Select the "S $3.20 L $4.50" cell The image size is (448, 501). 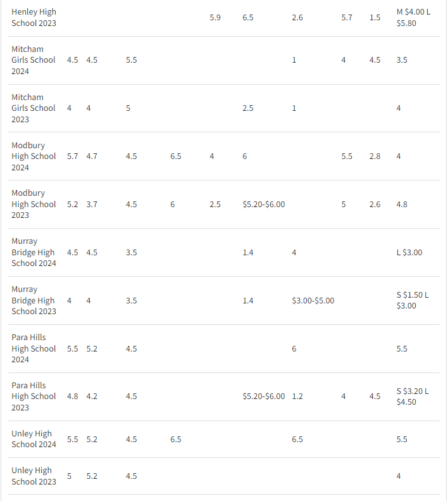click(412, 396)
